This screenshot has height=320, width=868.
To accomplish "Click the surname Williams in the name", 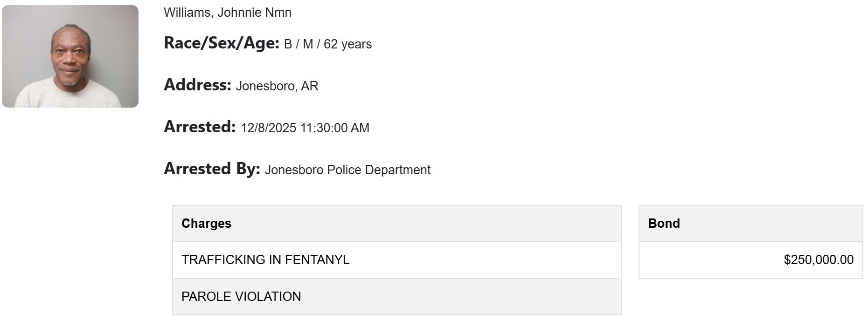I will (187, 13).
